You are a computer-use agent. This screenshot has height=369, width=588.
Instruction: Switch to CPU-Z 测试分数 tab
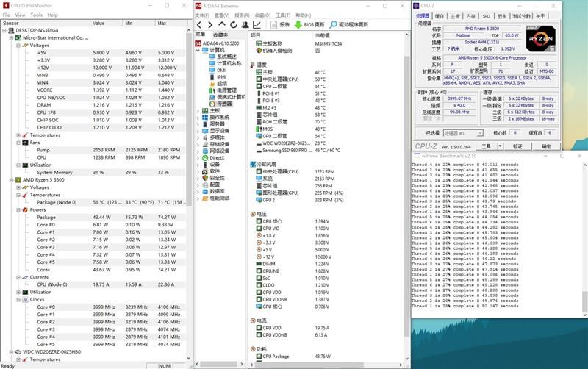[x=522, y=16]
